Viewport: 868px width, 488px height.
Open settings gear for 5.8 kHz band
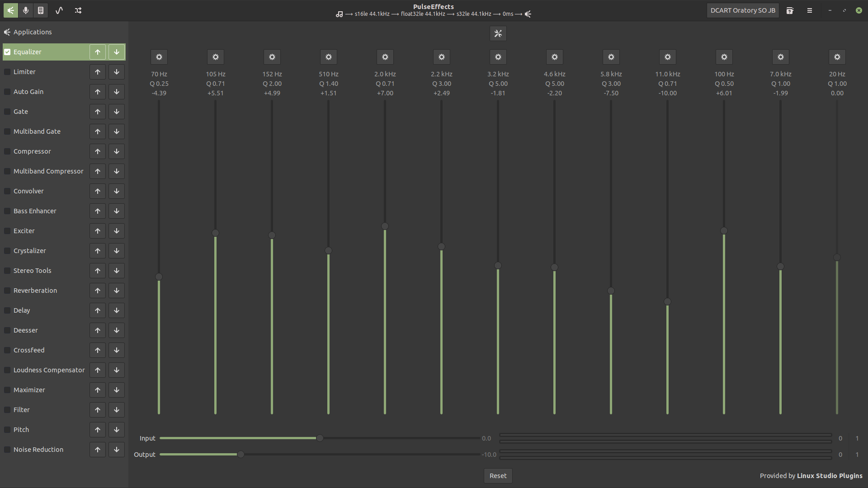tap(611, 57)
